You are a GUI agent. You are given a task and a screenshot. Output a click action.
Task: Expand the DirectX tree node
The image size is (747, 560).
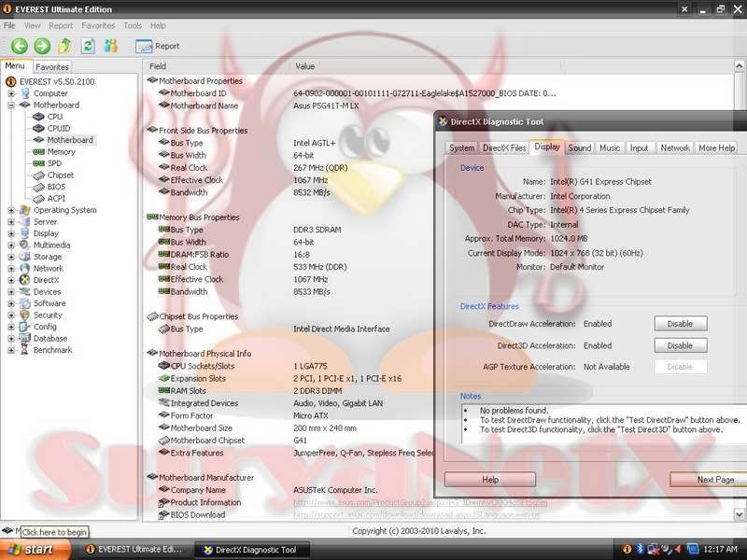pyautogui.click(x=11, y=280)
